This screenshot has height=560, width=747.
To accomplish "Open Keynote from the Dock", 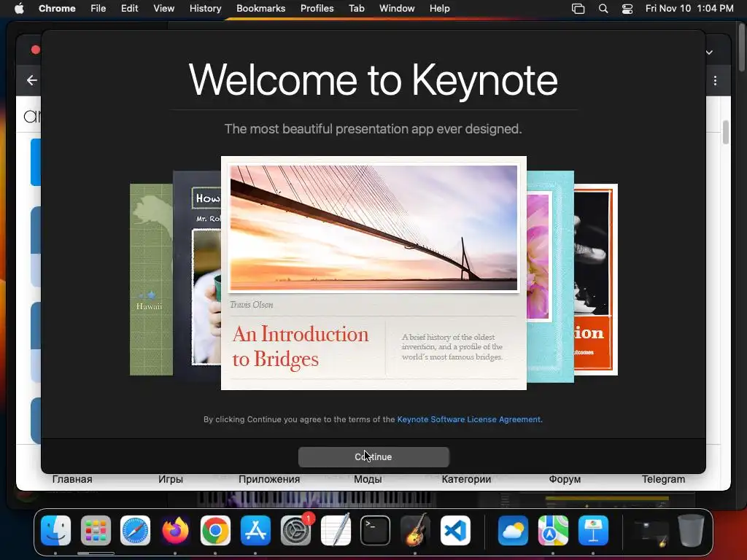I will pyautogui.click(x=593, y=531).
